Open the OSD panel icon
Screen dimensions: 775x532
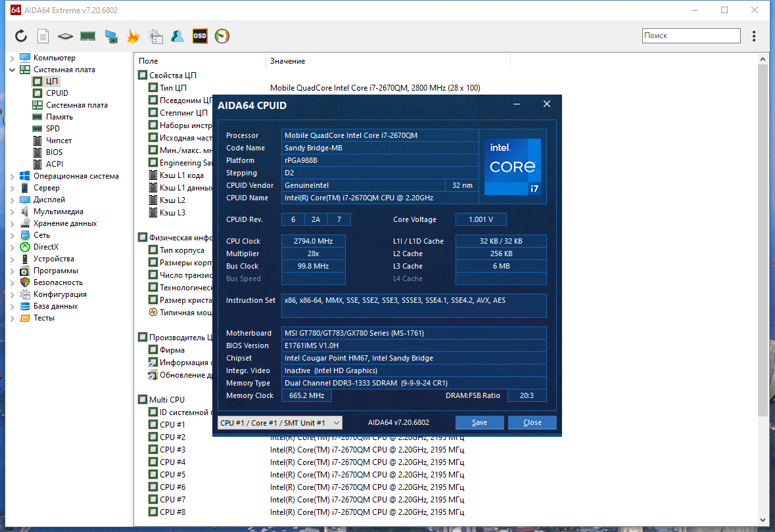[x=200, y=36]
